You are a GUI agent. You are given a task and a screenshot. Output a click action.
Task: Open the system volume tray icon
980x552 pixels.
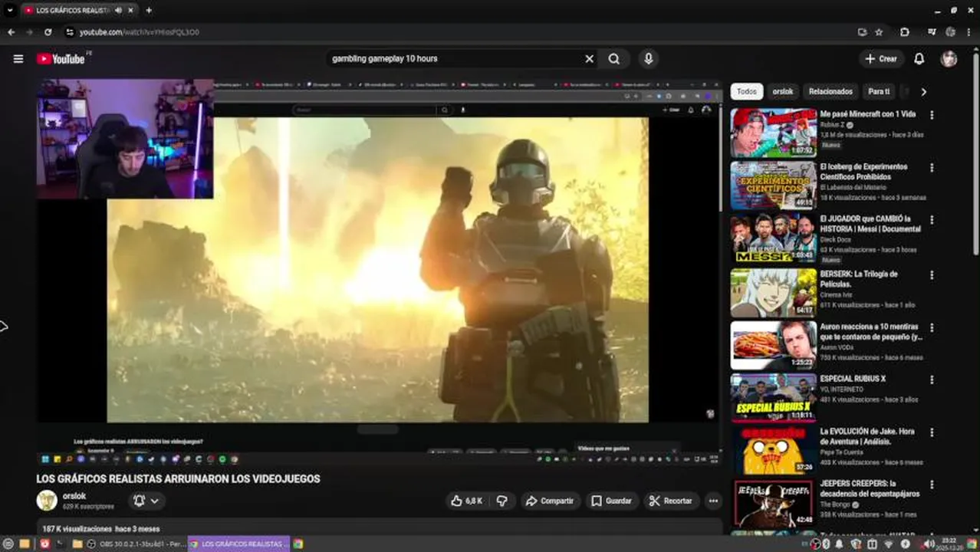tap(929, 544)
